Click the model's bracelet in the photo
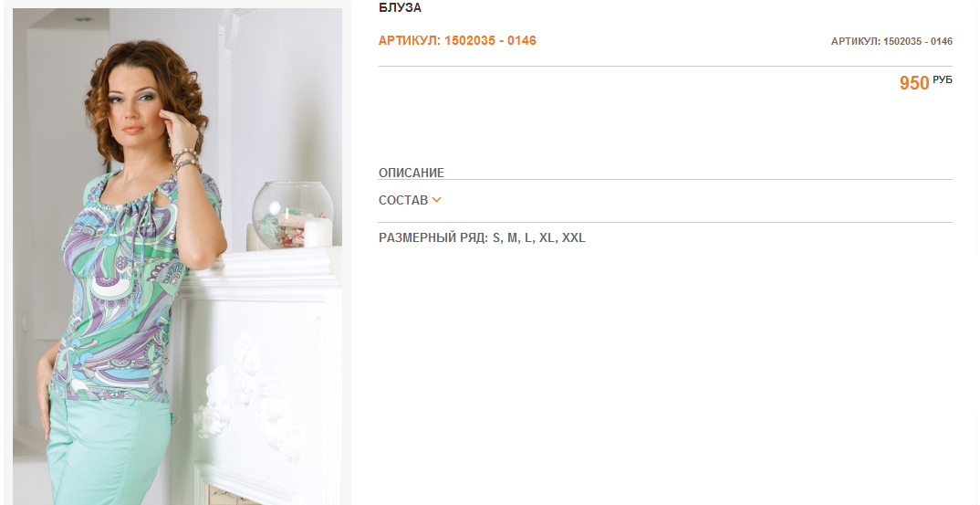The width and height of the screenshot is (980, 505). (186, 160)
